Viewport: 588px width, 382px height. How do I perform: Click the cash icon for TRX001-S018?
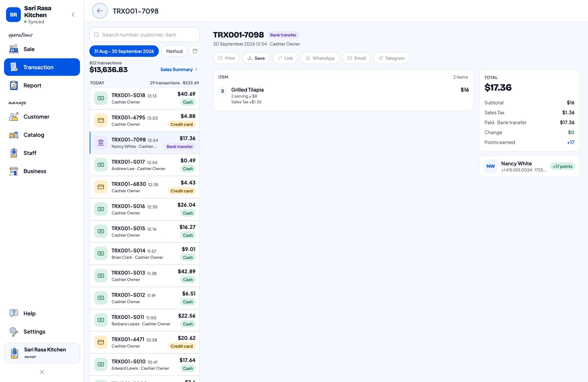tap(101, 98)
